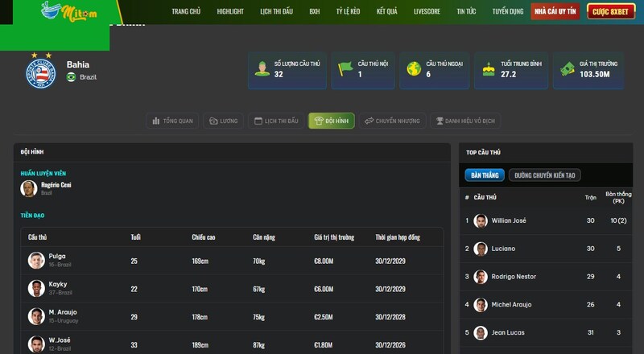The width and height of the screenshot is (644, 354).
Task: Click the player count icon
Action: pyautogui.click(x=262, y=68)
